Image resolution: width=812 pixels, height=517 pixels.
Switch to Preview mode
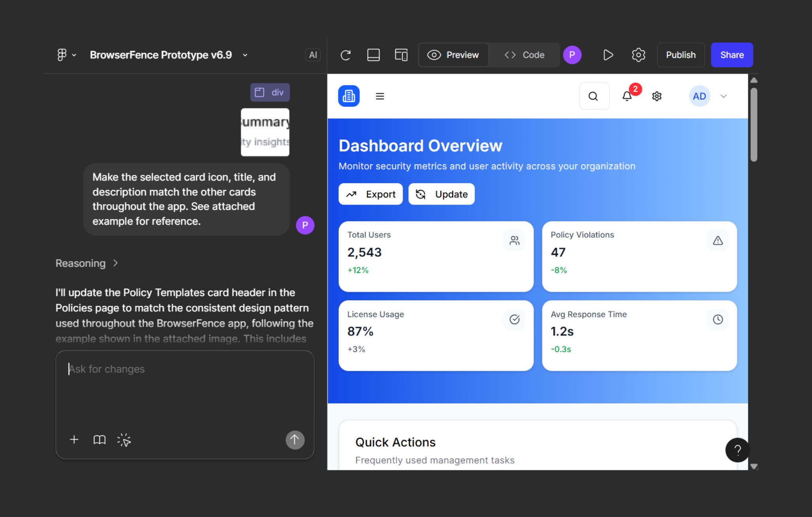click(453, 55)
